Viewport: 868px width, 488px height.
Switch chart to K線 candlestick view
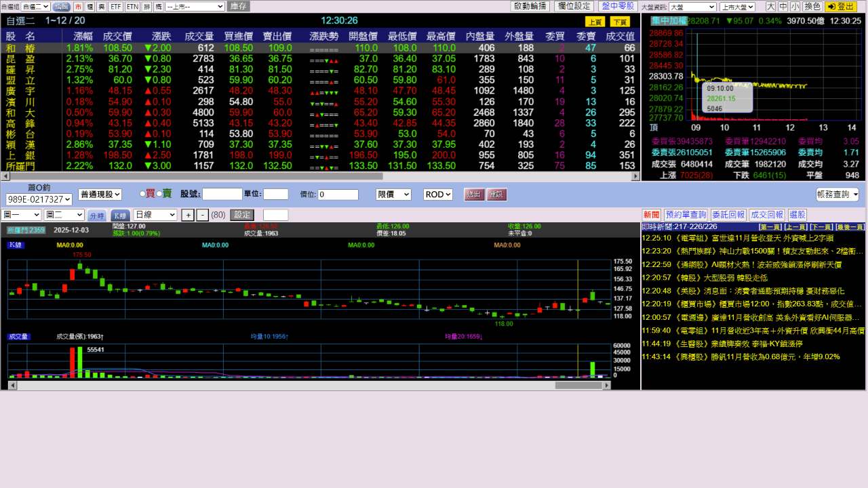coord(120,215)
